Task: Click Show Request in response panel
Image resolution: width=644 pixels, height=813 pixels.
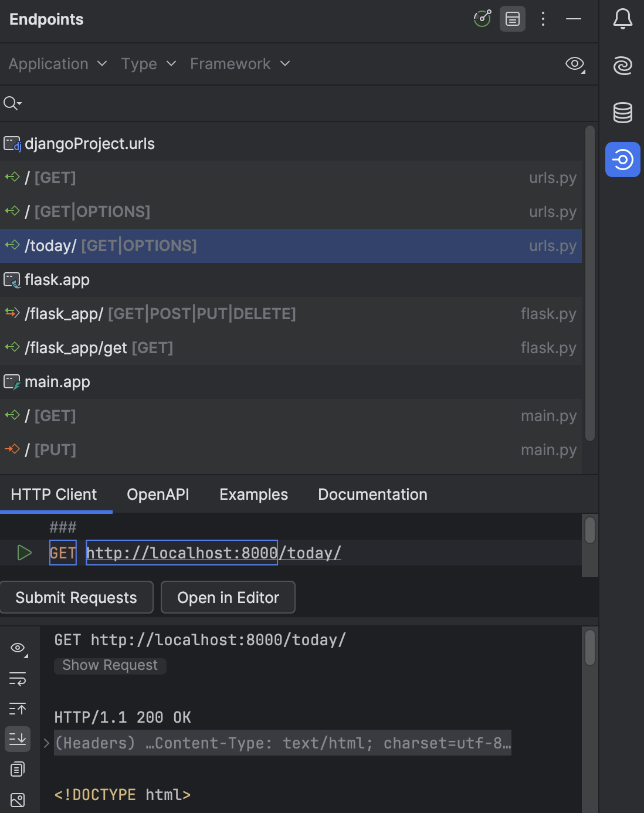Action: click(x=110, y=665)
